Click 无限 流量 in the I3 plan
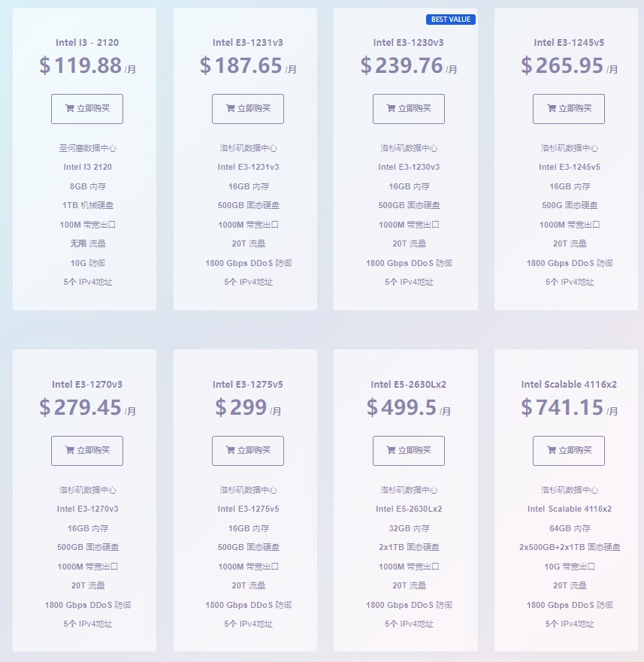 tap(87, 243)
